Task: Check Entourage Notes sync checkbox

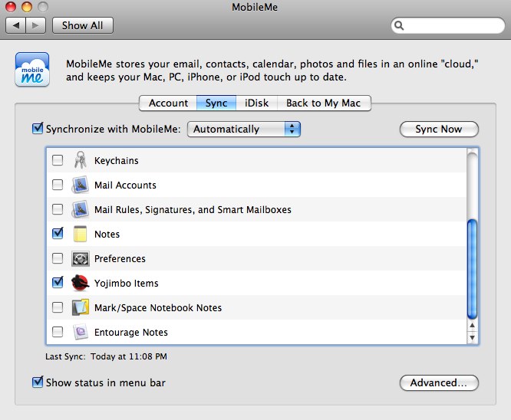Action: point(58,332)
